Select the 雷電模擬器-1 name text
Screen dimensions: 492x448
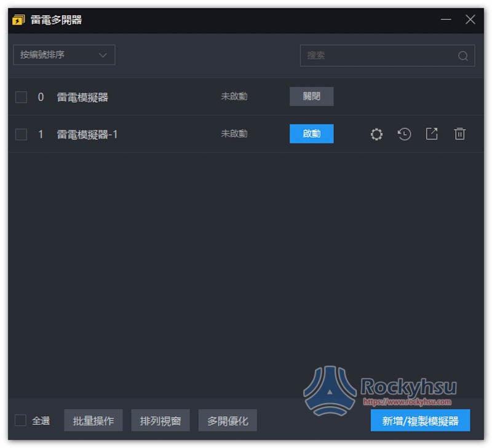[x=87, y=134]
